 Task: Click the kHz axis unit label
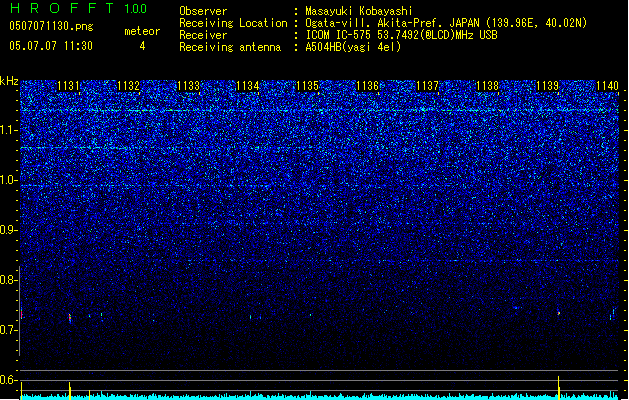[9, 81]
